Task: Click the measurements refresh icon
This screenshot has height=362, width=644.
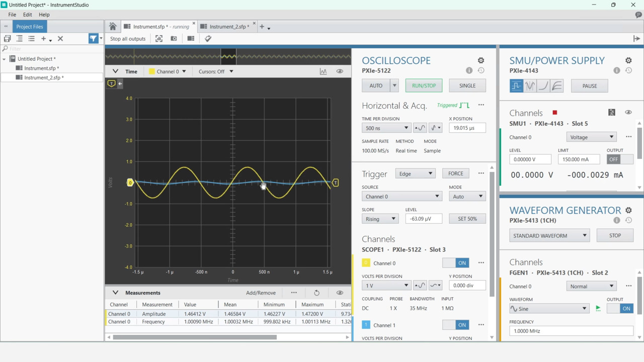Action: pyautogui.click(x=316, y=293)
